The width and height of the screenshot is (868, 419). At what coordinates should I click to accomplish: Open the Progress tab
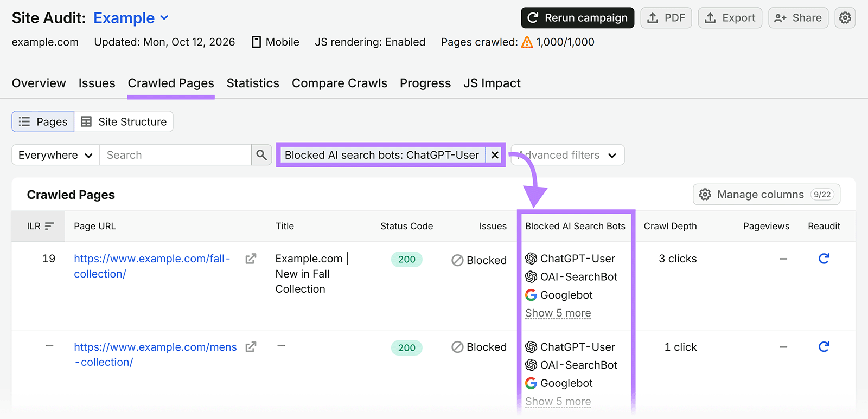(x=425, y=83)
